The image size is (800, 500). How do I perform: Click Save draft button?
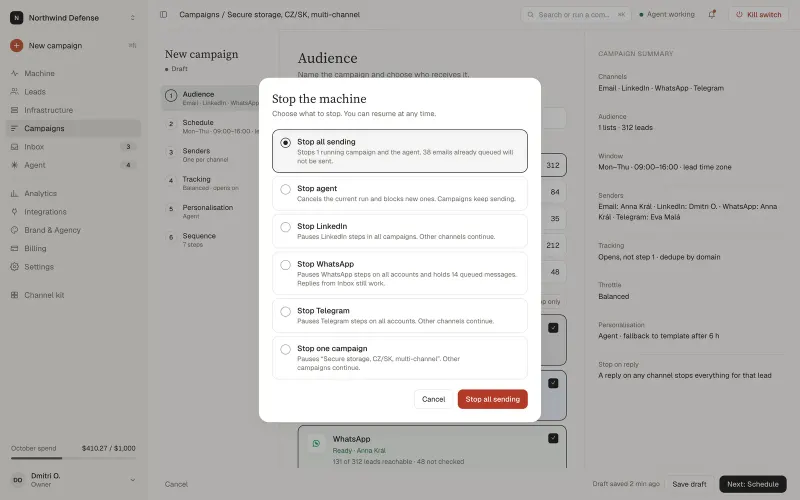coord(689,484)
